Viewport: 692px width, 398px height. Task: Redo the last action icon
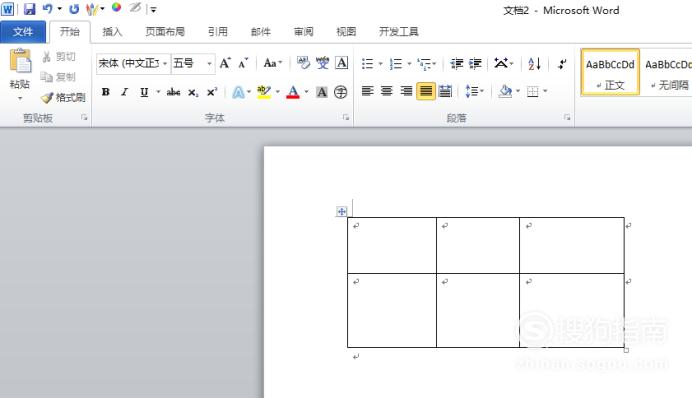coord(74,9)
